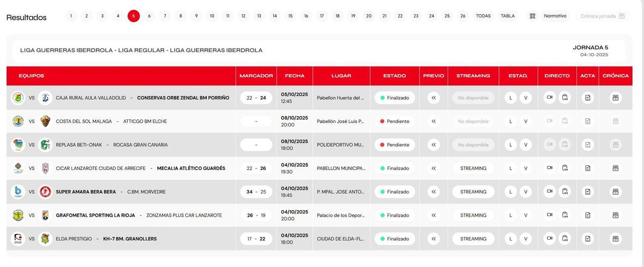Click the Caja Rural Aula Valladolid home team logo

point(18,98)
